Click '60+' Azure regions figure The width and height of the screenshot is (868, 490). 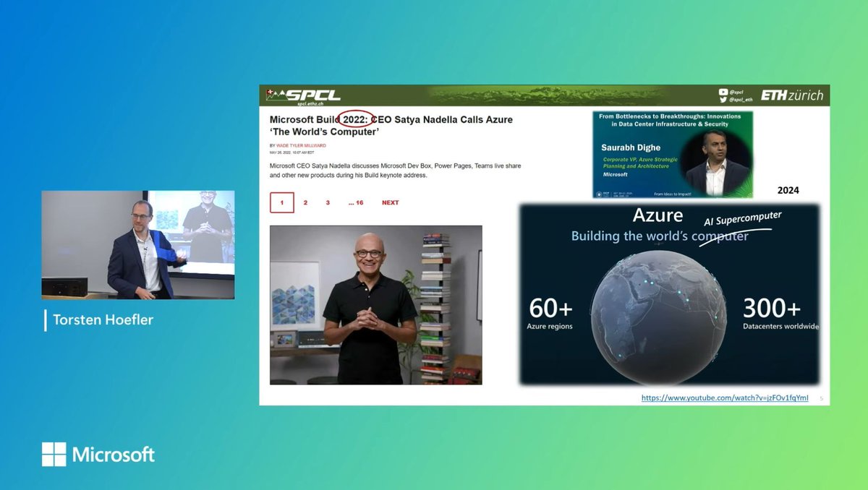pyautogui.click(x=551, y=309)
